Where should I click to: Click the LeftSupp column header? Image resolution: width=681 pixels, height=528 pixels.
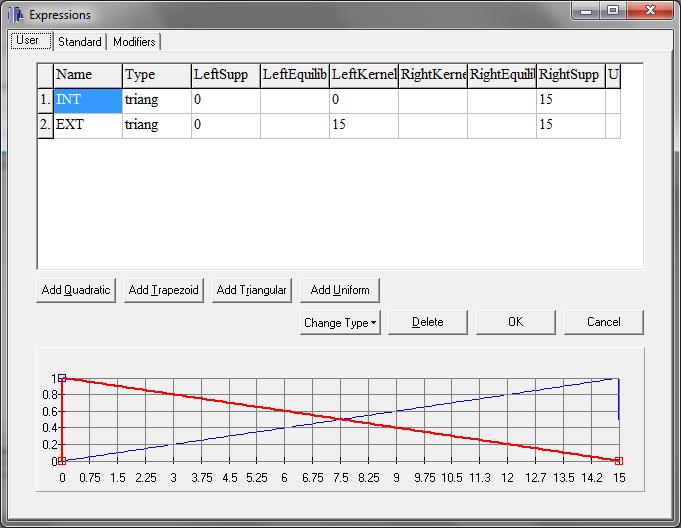point(226,76)
